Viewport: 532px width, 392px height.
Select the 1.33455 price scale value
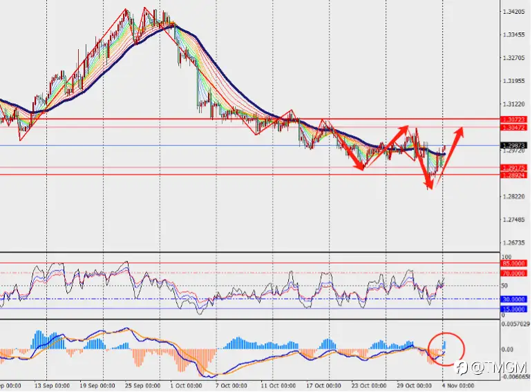click(513, 35)
